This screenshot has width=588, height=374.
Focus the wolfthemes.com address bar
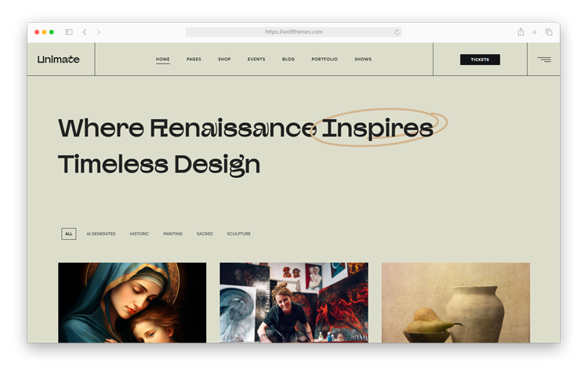click(294, 32)
